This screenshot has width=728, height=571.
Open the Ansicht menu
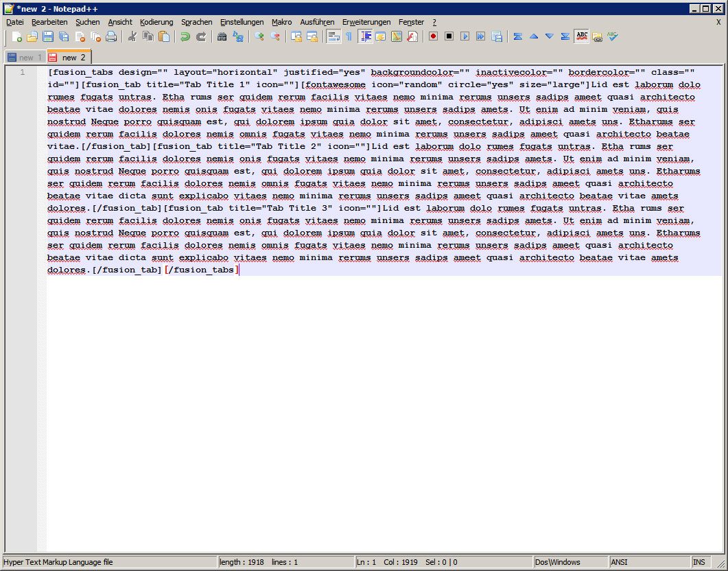120,22
